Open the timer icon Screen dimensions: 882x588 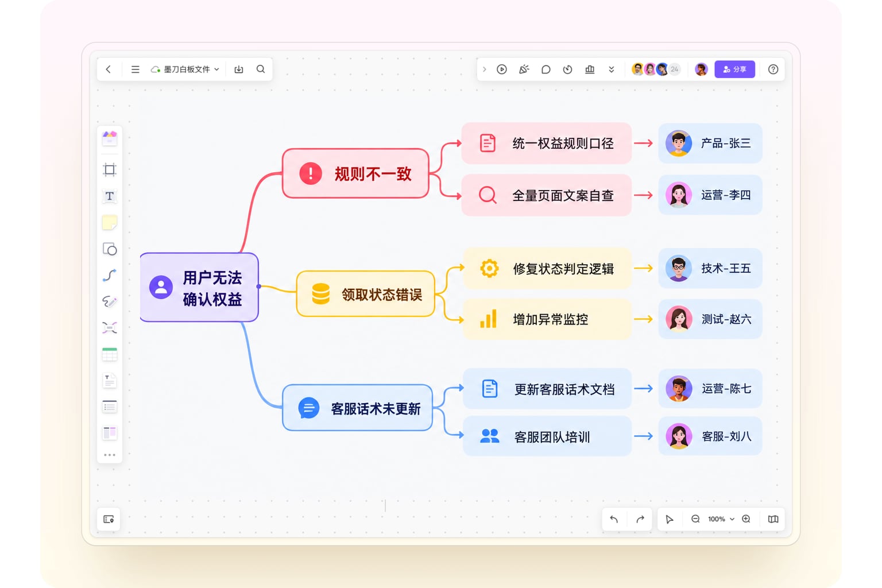coord(568,69)
